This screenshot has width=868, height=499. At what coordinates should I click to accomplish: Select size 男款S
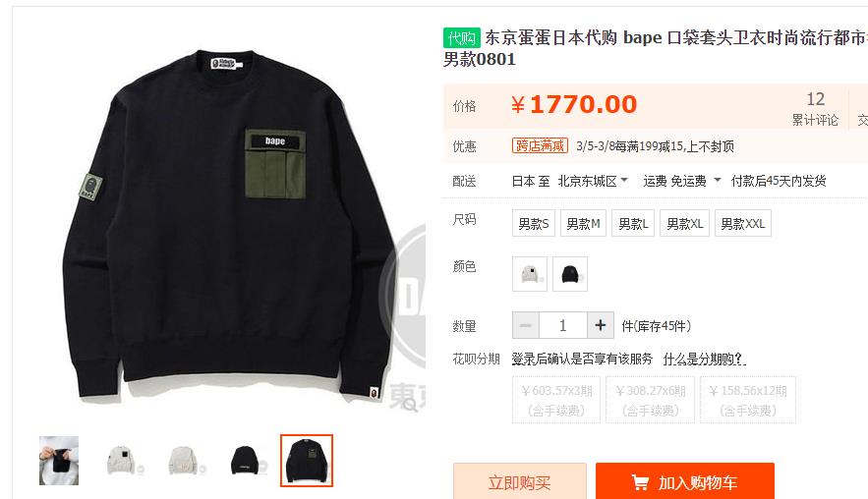533,224
